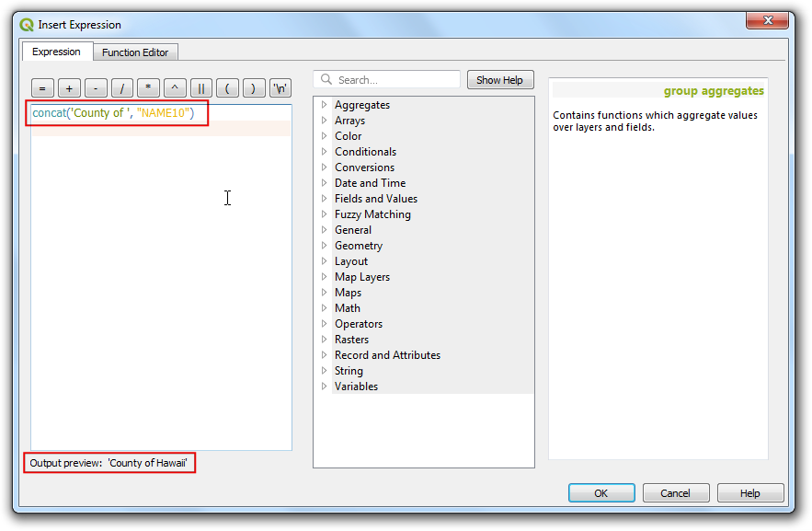This screenshot has width=812, height=531.
Task: Expand the Geometry function group
Action: click(x=324, y=246)
